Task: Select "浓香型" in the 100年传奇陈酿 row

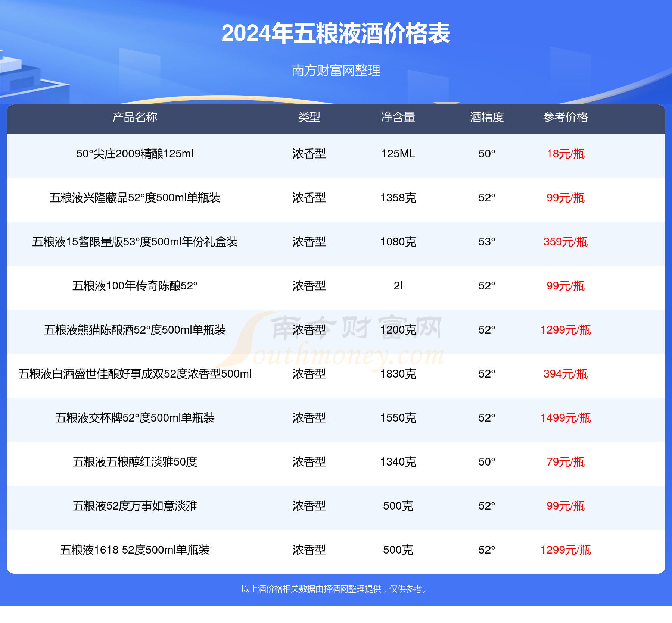Action: pyautogui.click(x=309, y=286)
